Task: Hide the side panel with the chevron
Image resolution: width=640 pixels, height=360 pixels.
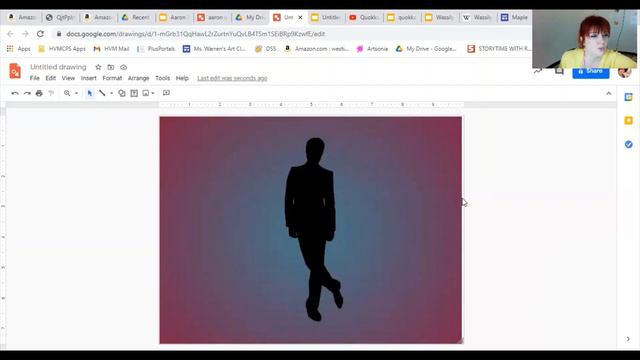Action: click(x=628, y=339)
